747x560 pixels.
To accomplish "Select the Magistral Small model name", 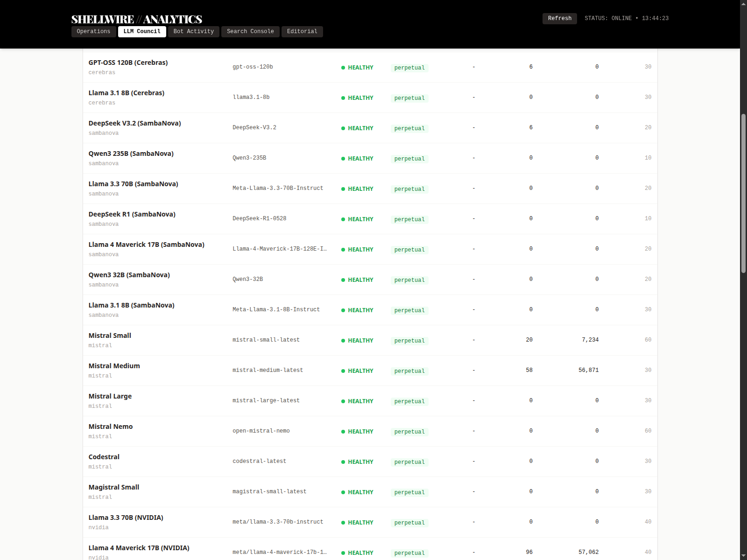I will pyautogui.click(x=113, y=487).
